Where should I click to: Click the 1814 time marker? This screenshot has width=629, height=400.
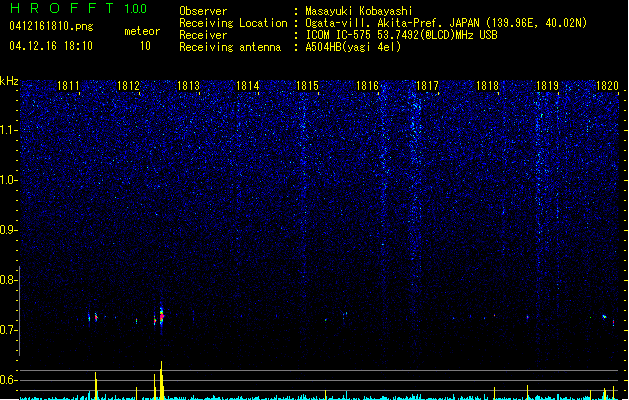pos(248,86)
